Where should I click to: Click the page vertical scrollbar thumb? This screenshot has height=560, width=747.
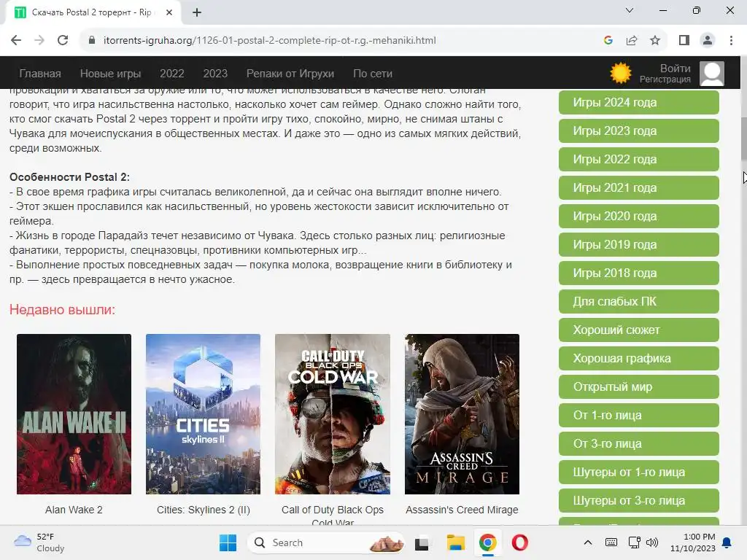743,138
